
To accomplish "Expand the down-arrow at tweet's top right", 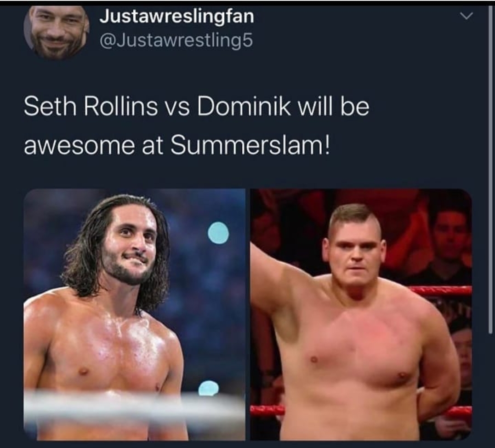I will tap(467, 15).
